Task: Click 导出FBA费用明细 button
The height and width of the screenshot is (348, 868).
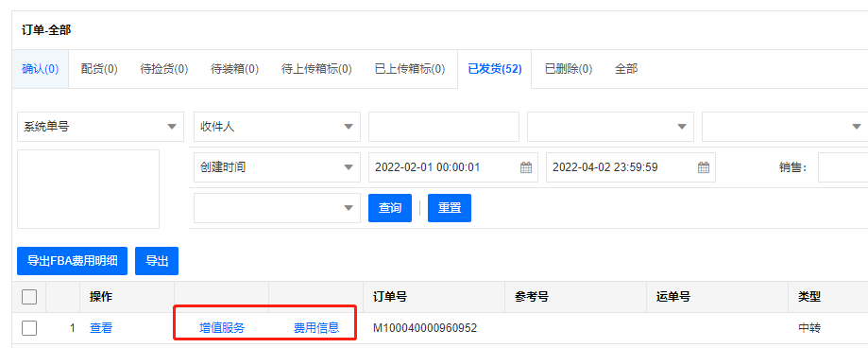Action: coord(73,261)
